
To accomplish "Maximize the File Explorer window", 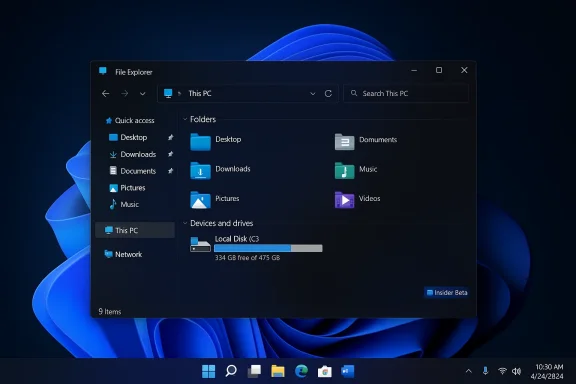I will point(439,70).
